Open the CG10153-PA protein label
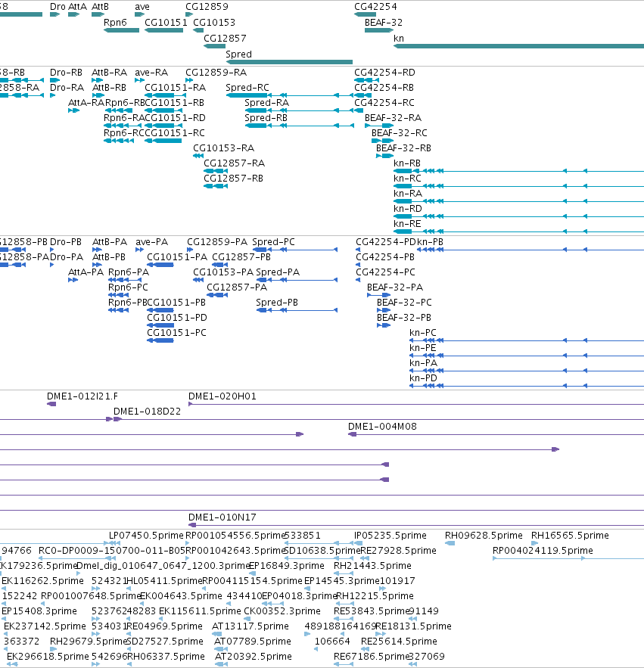 (x=223, y=272)
